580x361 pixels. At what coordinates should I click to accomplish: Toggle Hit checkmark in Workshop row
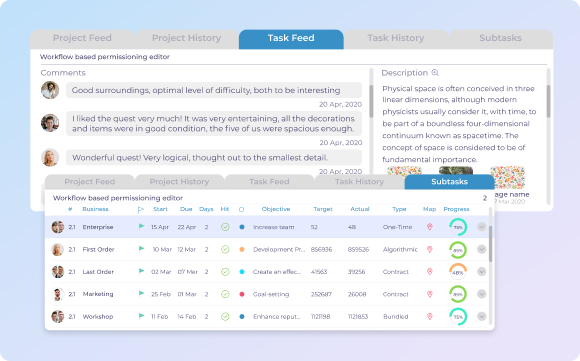[225, 317]
